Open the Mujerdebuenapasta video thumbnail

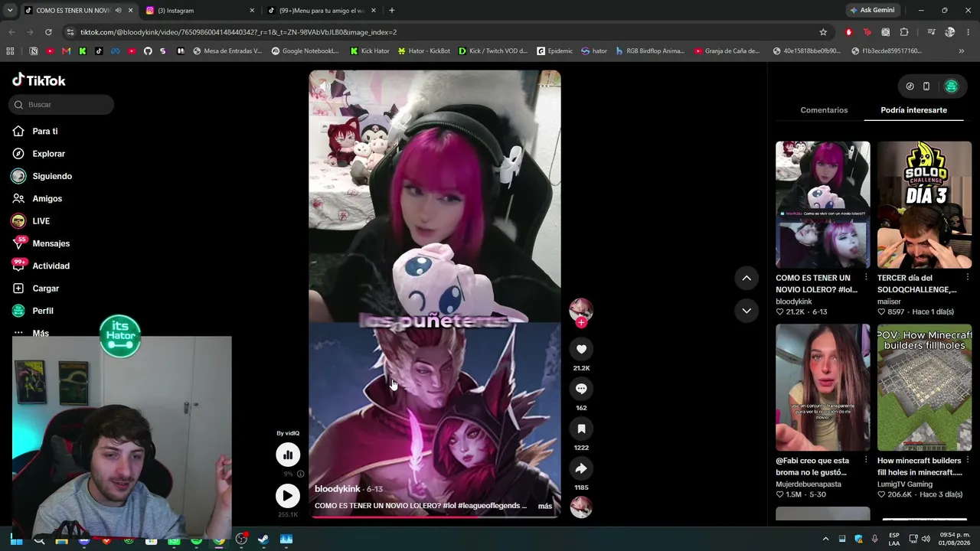click(823, 387)
